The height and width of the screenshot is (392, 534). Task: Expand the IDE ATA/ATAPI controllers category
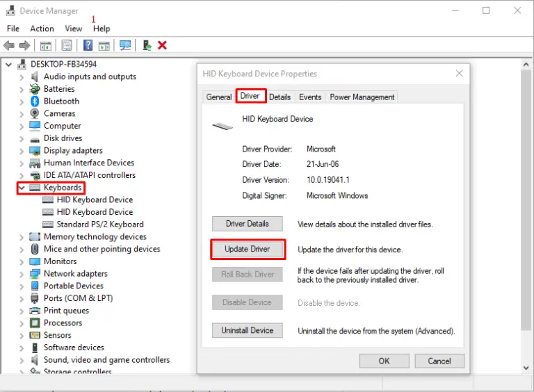point(22,176)
